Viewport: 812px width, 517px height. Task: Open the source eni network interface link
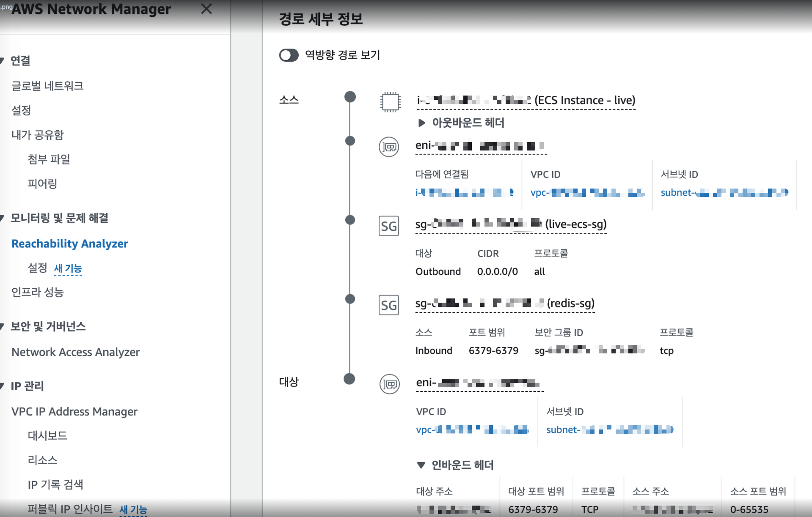(481, 146)
